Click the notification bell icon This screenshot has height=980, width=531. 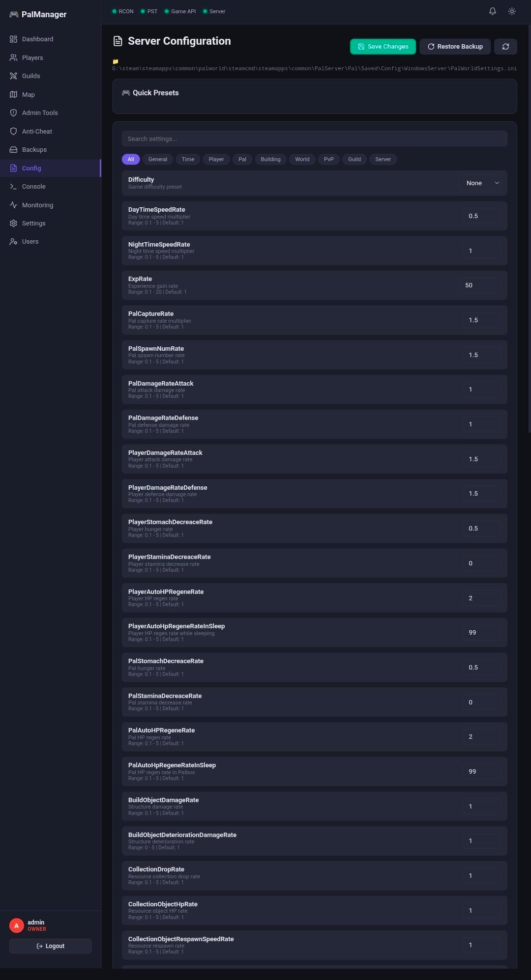[x=492, y=11]
